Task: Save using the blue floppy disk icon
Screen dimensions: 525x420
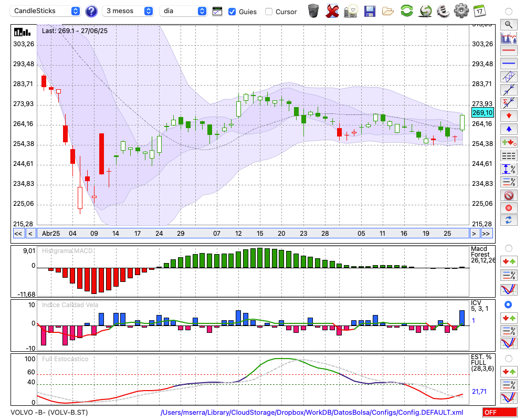Action: point(370,11)
